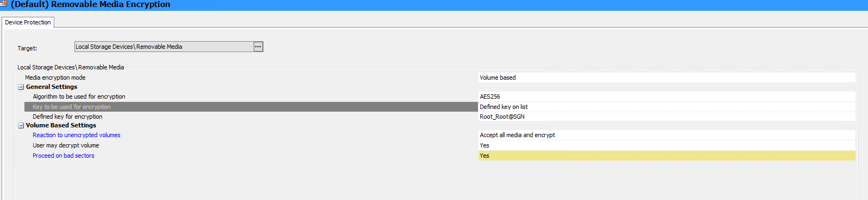Viewport: 868px width, 200px height.
Task: Select User may decrypt volume row
Action: (x=251, y=145)
